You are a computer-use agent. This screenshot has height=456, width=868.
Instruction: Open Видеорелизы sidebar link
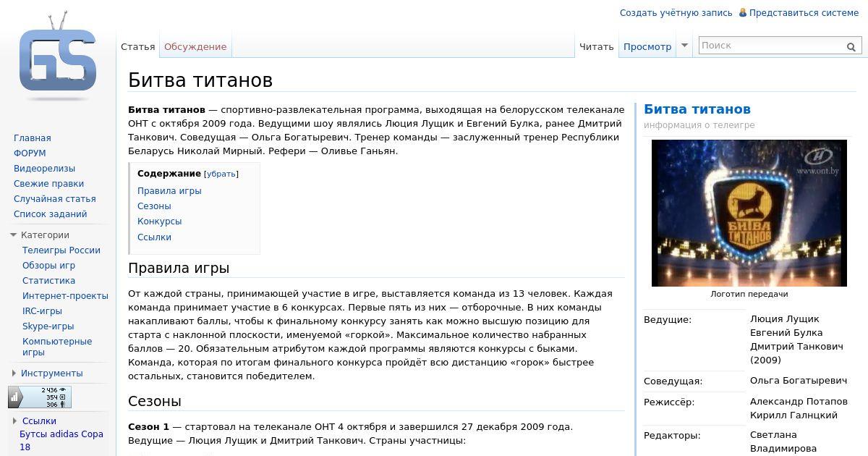coord(44,168)
